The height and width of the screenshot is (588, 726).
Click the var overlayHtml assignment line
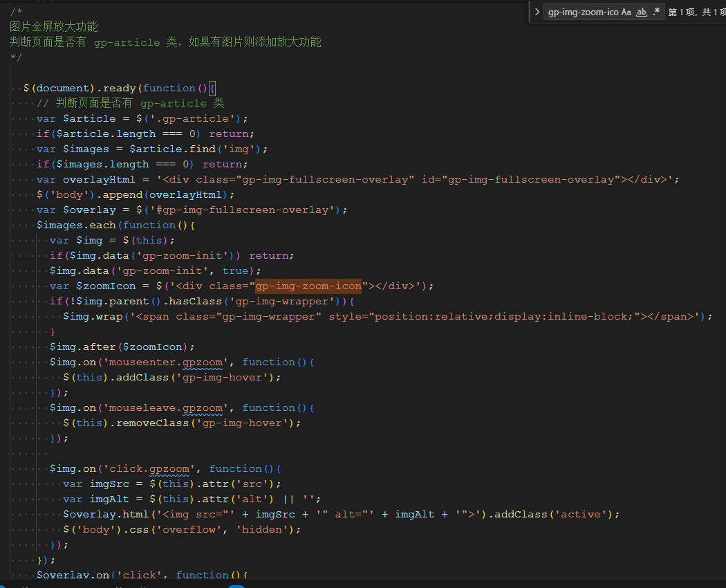pos(358,179)
